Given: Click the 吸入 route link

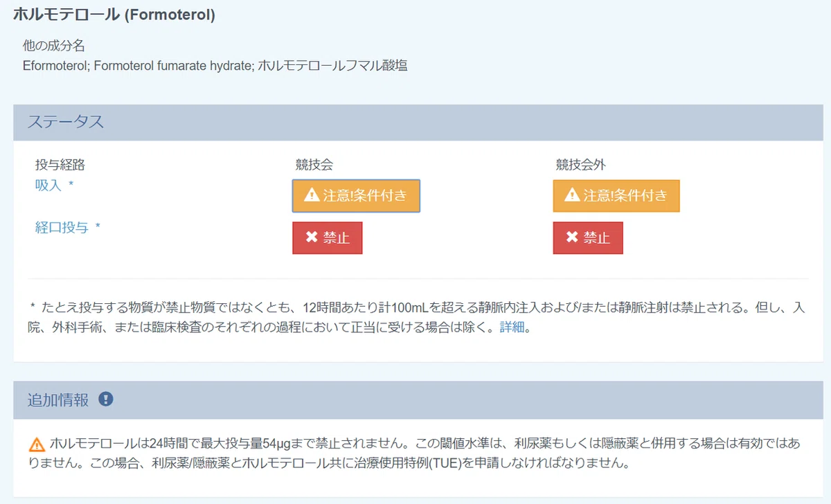Looking at the screenshot, I should (x=48, y=186).
